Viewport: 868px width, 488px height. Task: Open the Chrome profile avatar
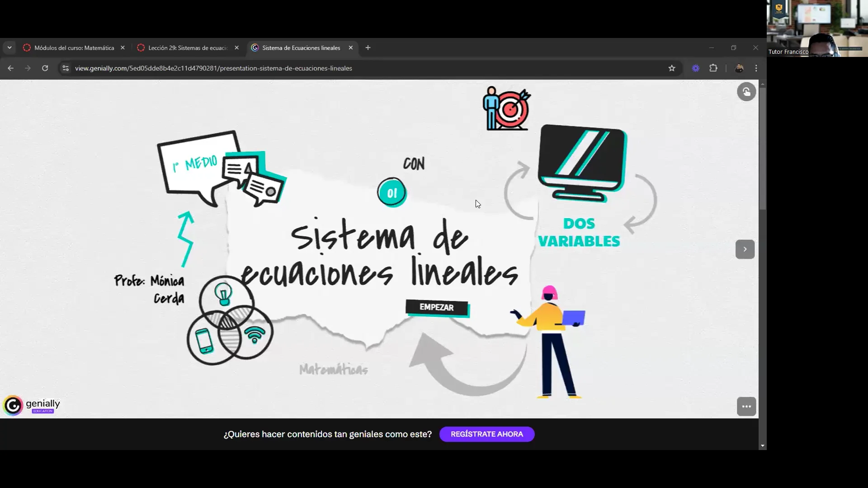point(740,68)
